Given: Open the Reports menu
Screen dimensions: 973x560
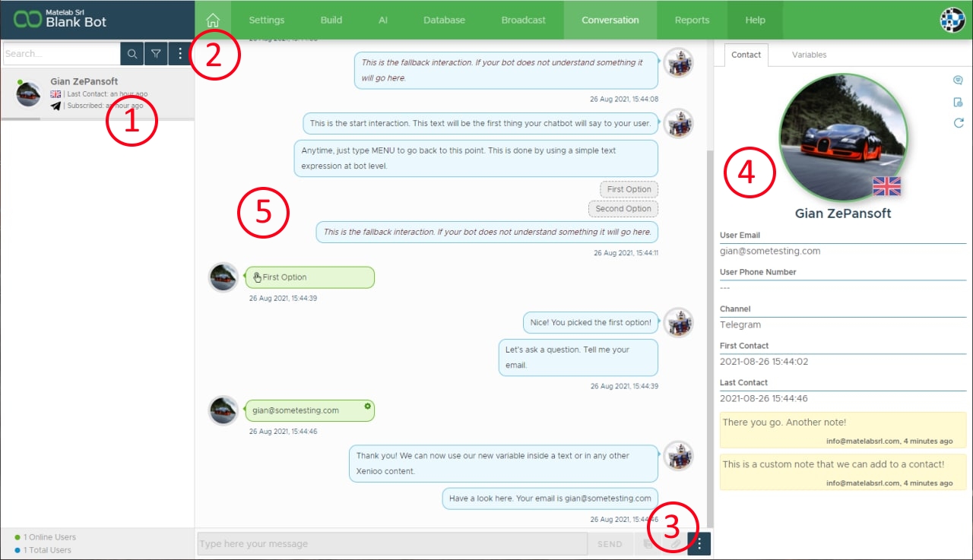Looking at the screenshot, I should [x=692, y=20].
